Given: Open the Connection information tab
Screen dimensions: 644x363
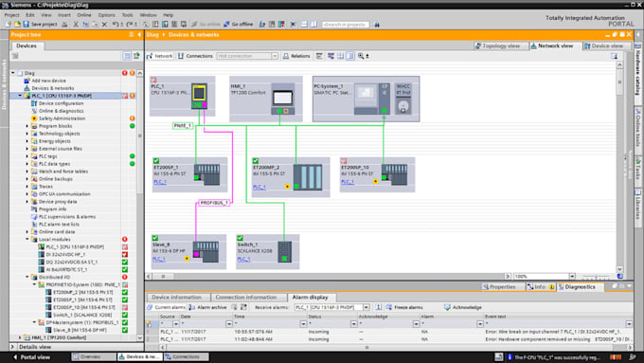Looking at the screenshot, I should 246,298.
